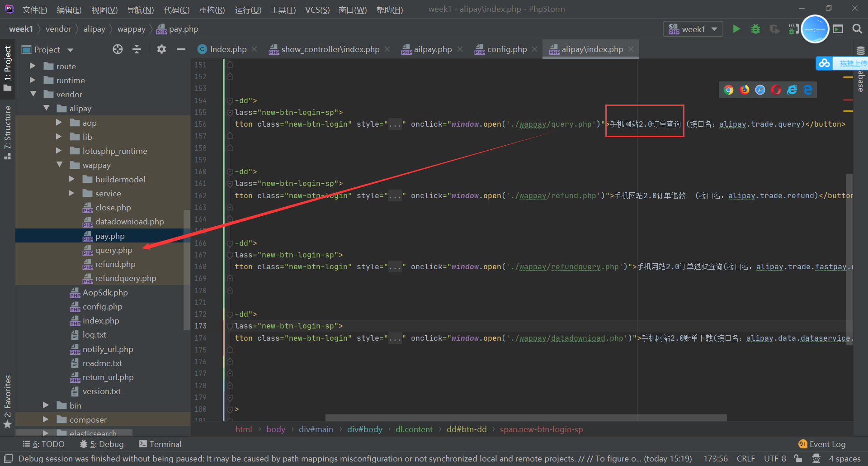The width and height of the screenshot is (868, 466).
Task: Click the locate-in-project crosshair icon
Action: 118,49
